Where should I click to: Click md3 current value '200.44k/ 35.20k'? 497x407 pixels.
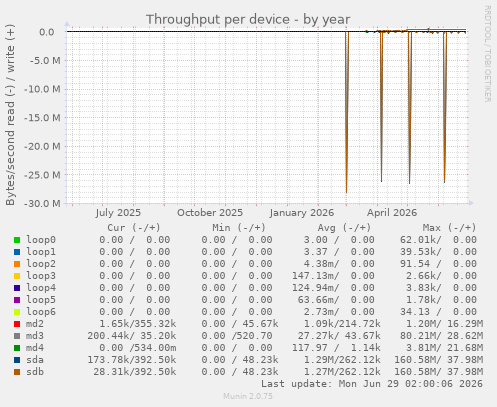coord(132,336)
